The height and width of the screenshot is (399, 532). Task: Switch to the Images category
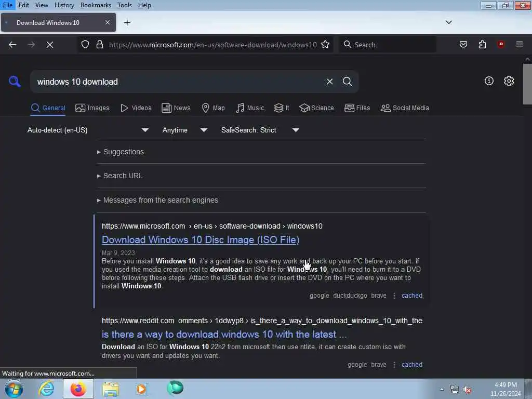point(92,108)
